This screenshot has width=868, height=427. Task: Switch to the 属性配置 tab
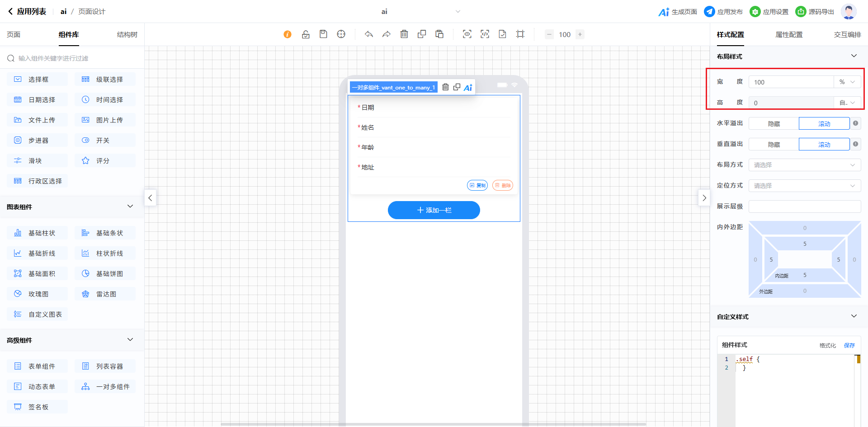789,35
